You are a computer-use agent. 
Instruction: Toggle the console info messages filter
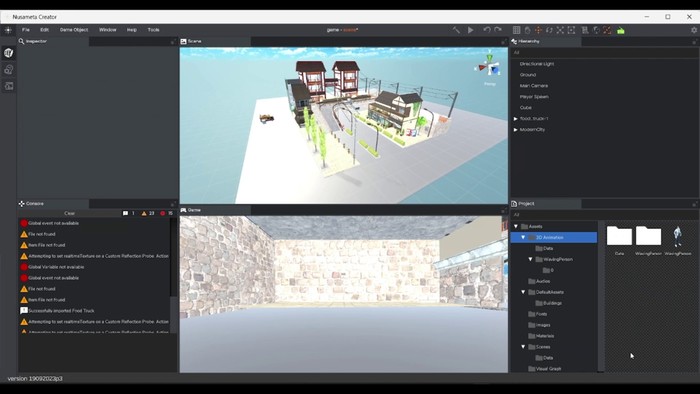(x=129, y=213)
